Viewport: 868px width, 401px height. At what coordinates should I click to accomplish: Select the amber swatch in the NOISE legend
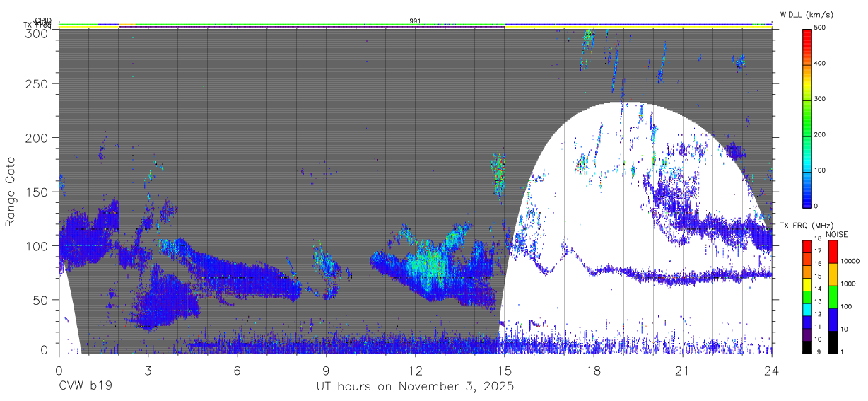tap(832, 274)
